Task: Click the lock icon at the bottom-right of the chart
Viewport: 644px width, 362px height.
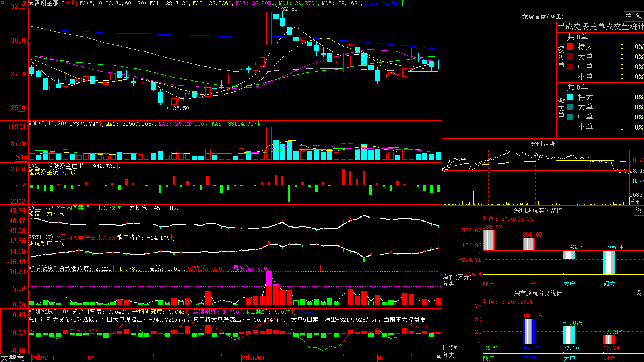Action: pos(438,357)
